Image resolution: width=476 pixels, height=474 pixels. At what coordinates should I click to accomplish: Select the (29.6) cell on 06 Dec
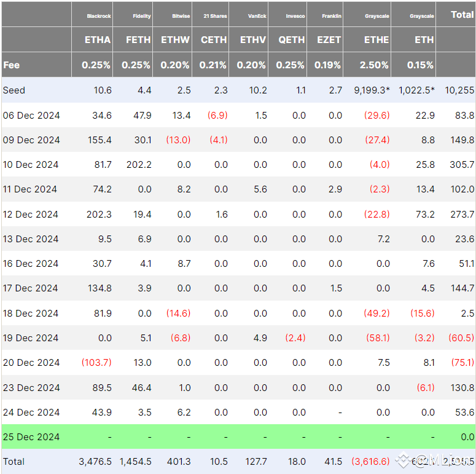[x=377, y=116]
